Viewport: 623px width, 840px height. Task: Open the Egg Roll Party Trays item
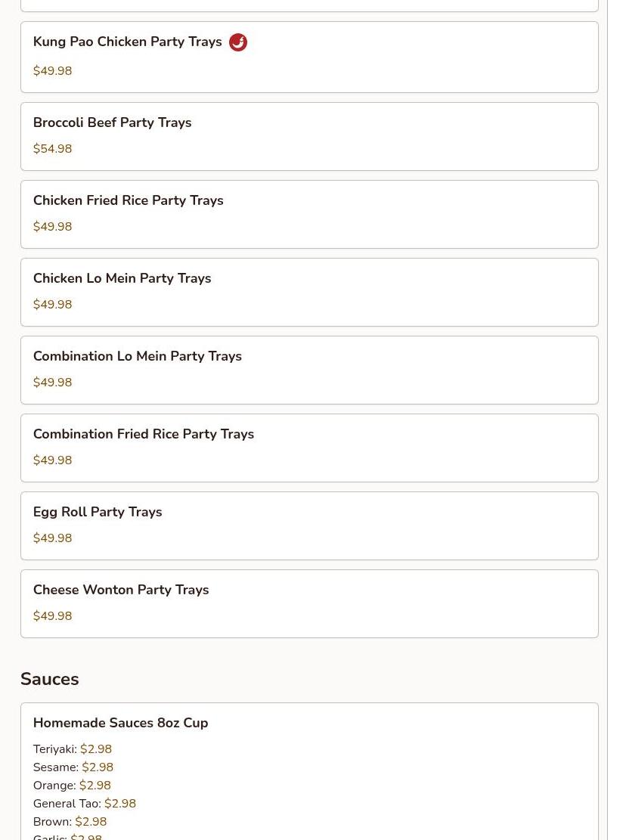click(x=97, y=512)
